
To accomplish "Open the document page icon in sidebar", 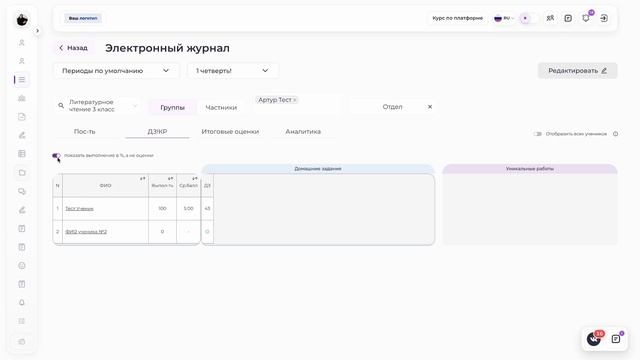I will click(x=22, y=117).
